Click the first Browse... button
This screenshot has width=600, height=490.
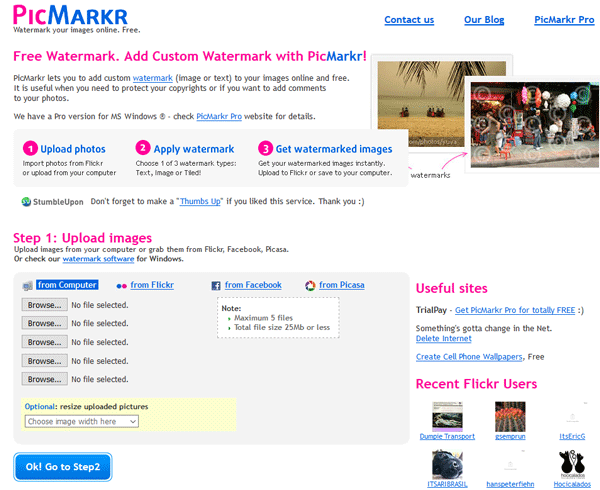tap(44, 305)
